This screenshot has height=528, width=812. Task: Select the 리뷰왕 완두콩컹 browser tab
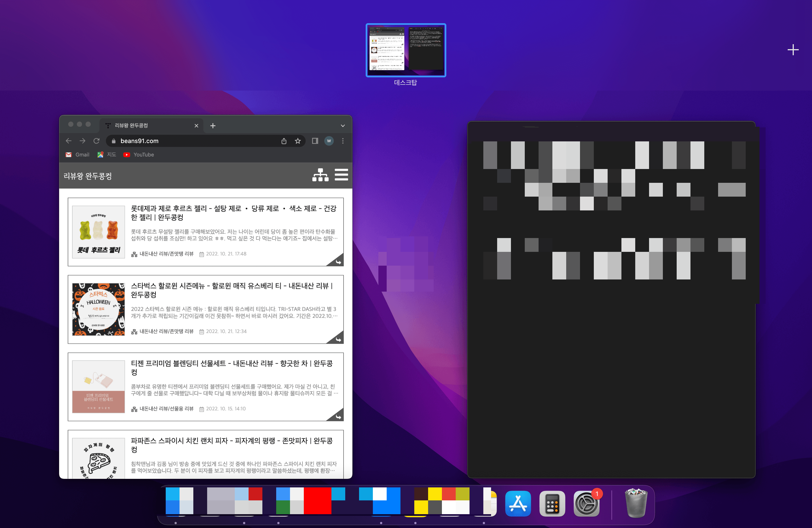(151, 126)
